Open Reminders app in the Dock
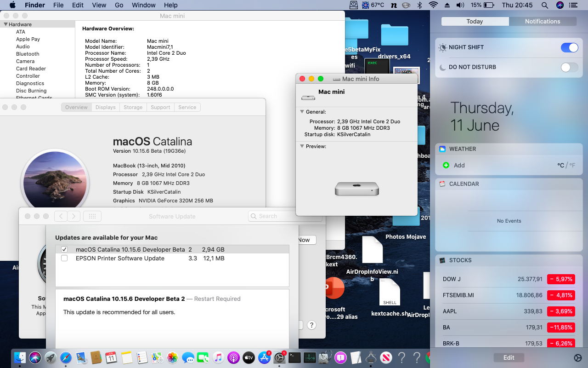The height and width of the screenshot is (368, 588). [142, 357]
